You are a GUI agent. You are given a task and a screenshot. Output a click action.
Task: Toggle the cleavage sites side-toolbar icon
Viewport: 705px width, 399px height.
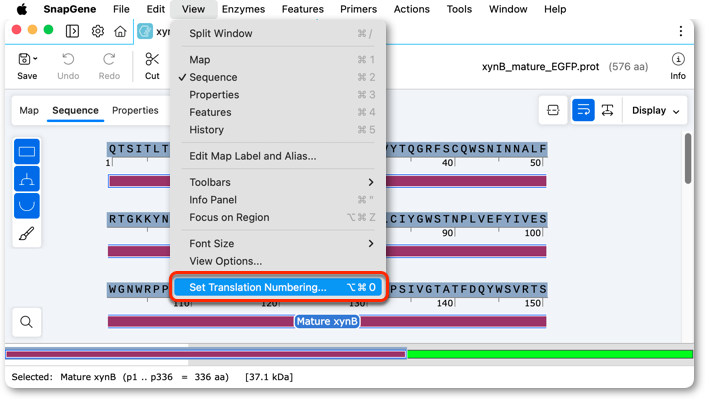coord(27,179)
